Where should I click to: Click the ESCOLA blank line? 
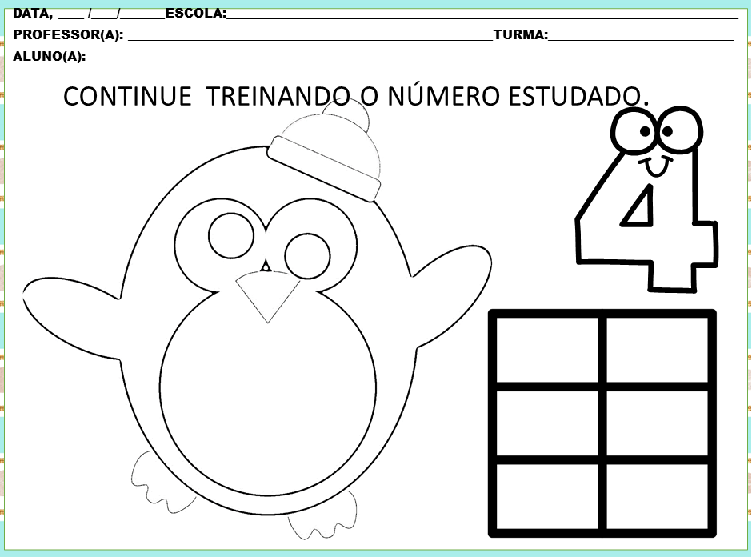(480, 14)
